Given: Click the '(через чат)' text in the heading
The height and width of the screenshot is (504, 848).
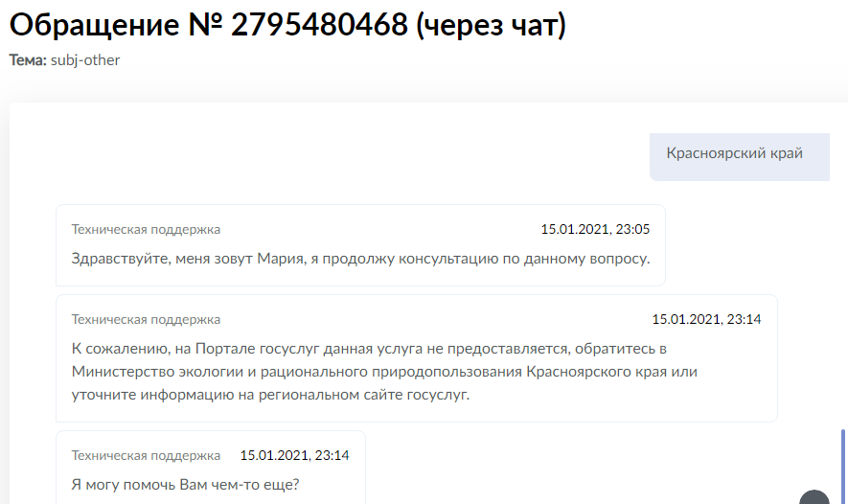Looking at the screenshot, I should 491,26.
